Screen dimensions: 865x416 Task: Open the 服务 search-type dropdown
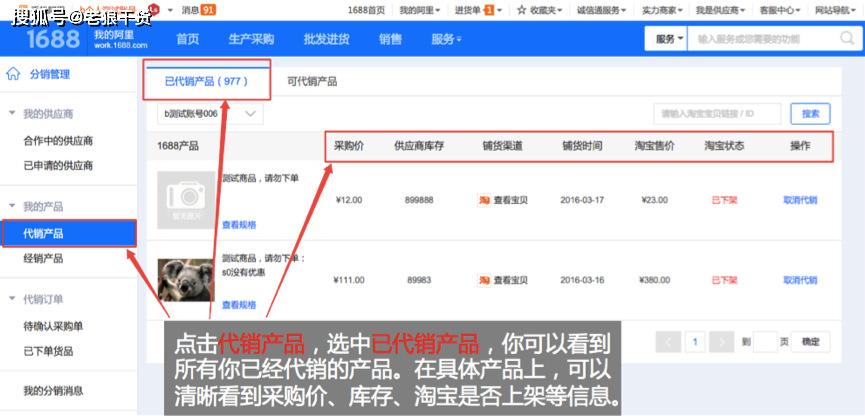[666, 39]
